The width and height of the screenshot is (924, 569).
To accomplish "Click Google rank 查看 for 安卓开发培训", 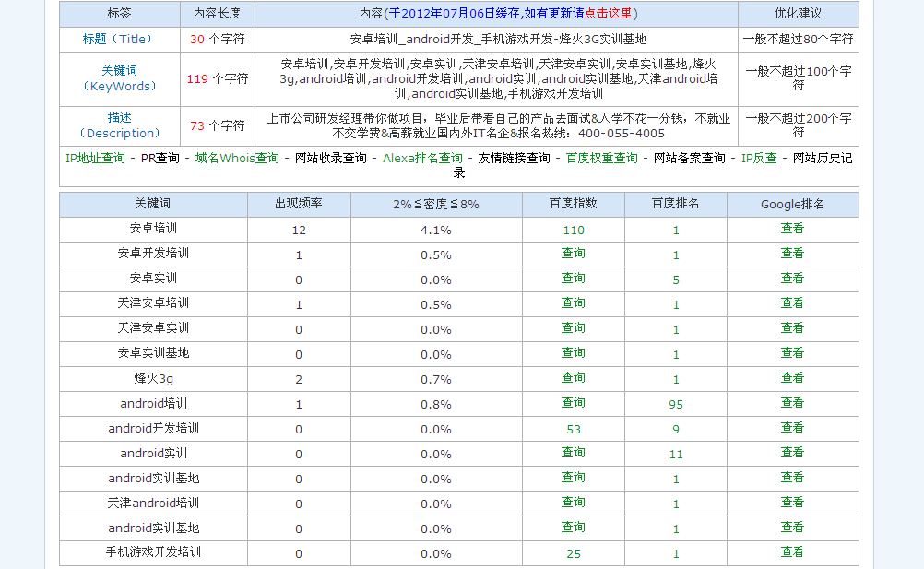I will point(792,254).
